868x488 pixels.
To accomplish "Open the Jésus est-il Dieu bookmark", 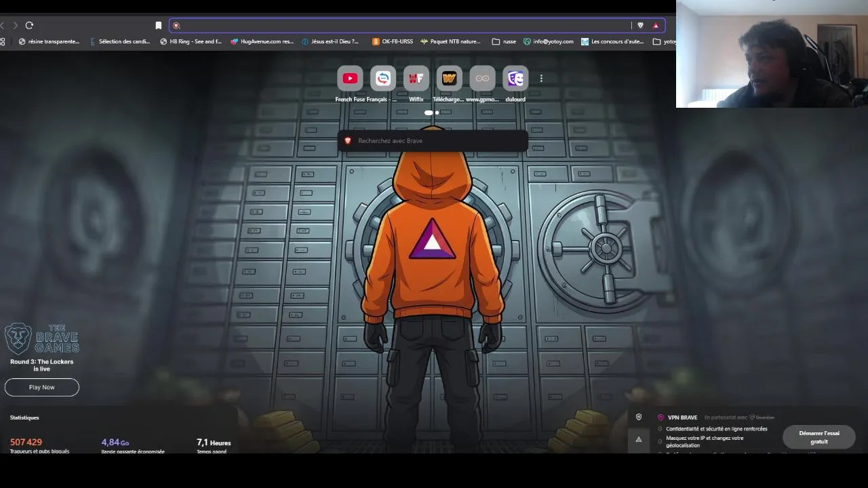I will pos(330,41).
